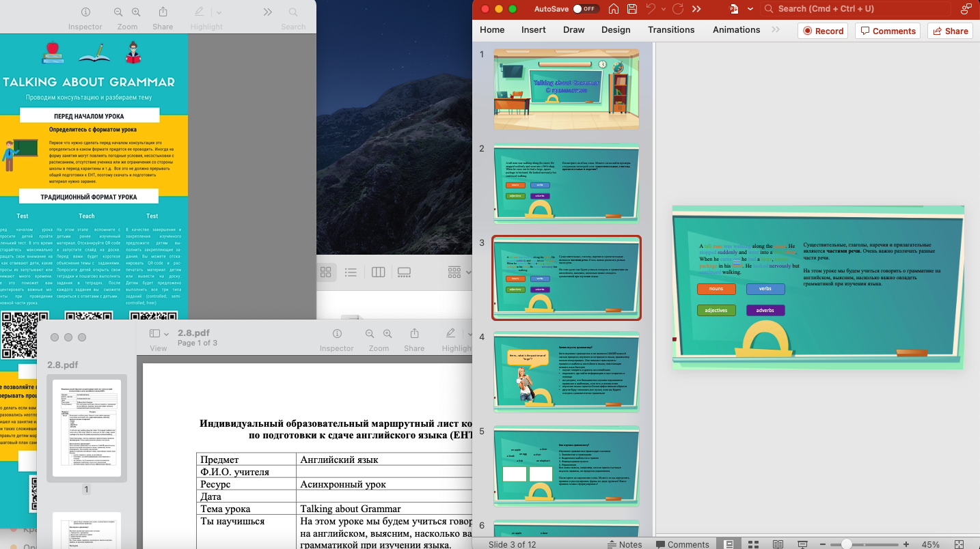Undo the last action in PowerPoint
The height and width of the screenshot is (549, 980).
coord(650,9)
